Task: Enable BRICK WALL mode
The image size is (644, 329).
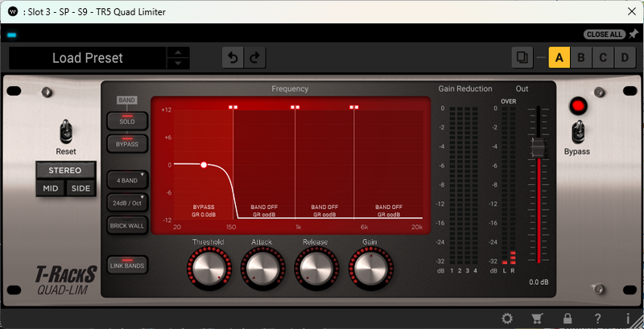Action: [x=127, y=225]
